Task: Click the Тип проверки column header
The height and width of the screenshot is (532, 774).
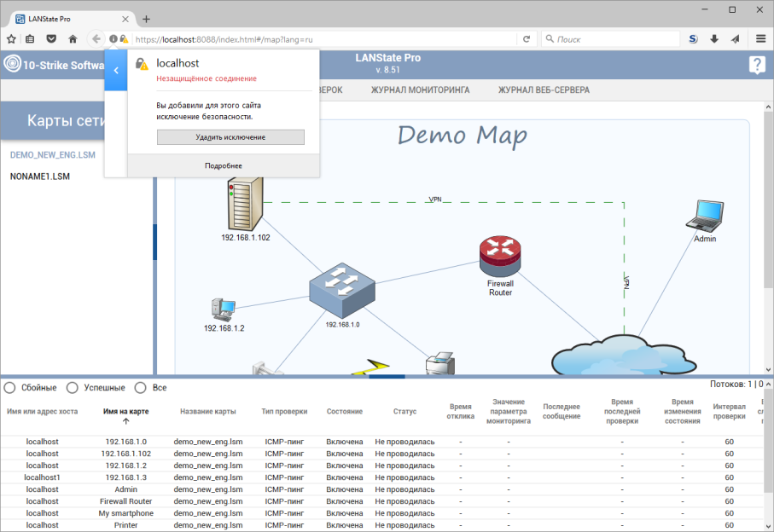Action: (x=284, y=411)
